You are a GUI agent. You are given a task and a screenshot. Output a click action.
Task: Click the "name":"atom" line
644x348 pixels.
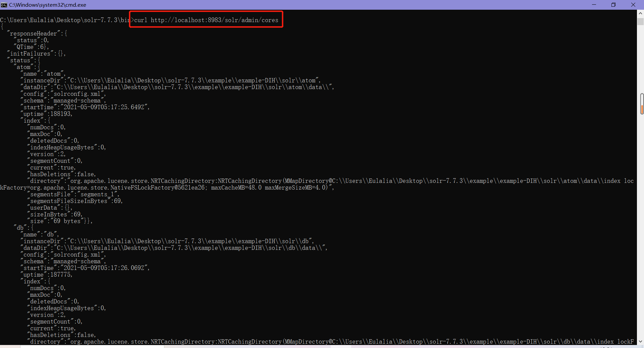pos(43,74)
